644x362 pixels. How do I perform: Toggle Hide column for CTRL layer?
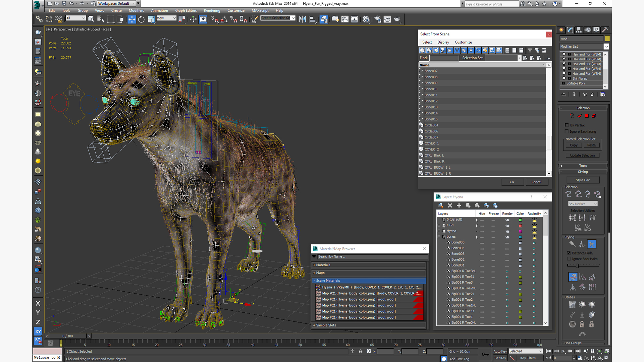[x=482, y=225]
